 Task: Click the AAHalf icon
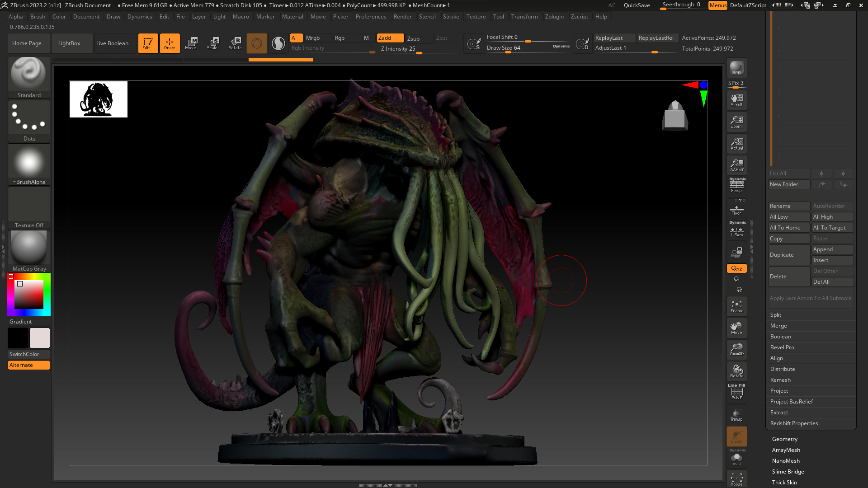736,165
